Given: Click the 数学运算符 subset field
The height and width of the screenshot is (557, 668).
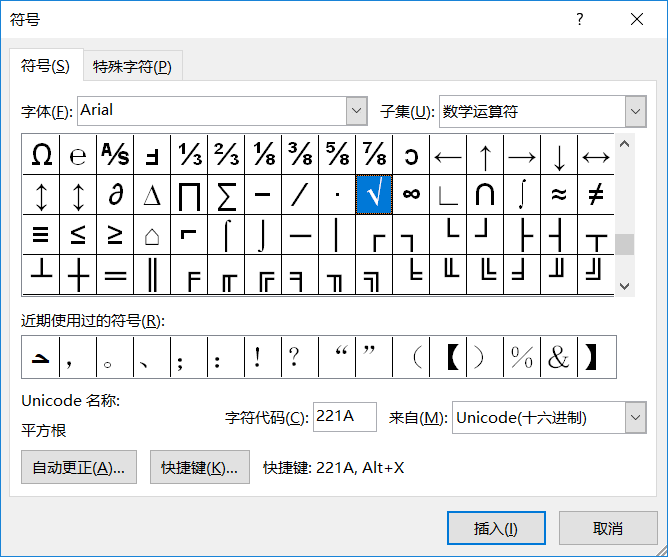Looking at the screenshot, I should [532, 111].
